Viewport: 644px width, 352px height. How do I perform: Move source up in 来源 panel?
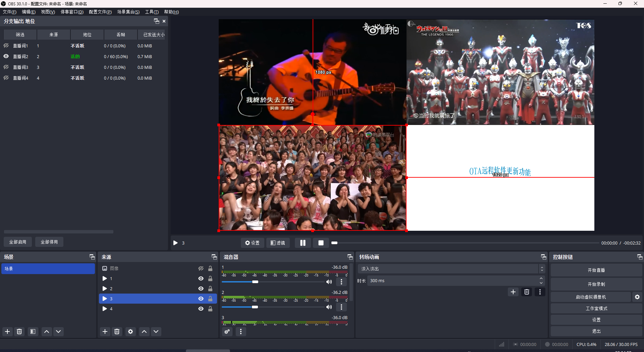point(144,332)
